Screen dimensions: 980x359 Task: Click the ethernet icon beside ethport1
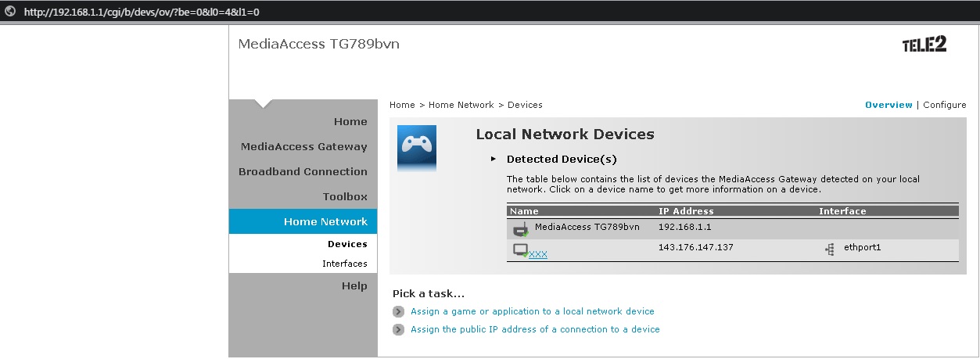point(829,249)
